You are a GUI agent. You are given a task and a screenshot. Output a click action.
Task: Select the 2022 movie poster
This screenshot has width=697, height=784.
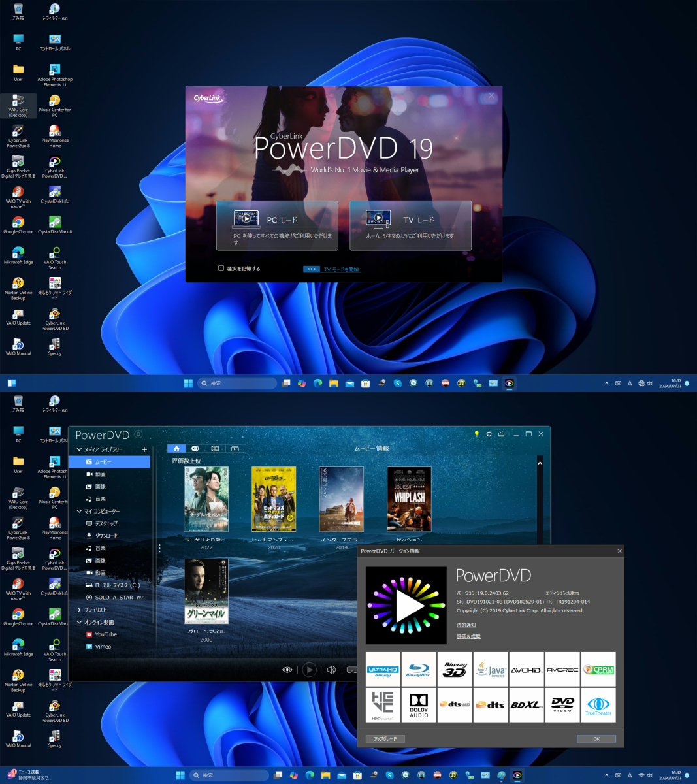(206, 499)
